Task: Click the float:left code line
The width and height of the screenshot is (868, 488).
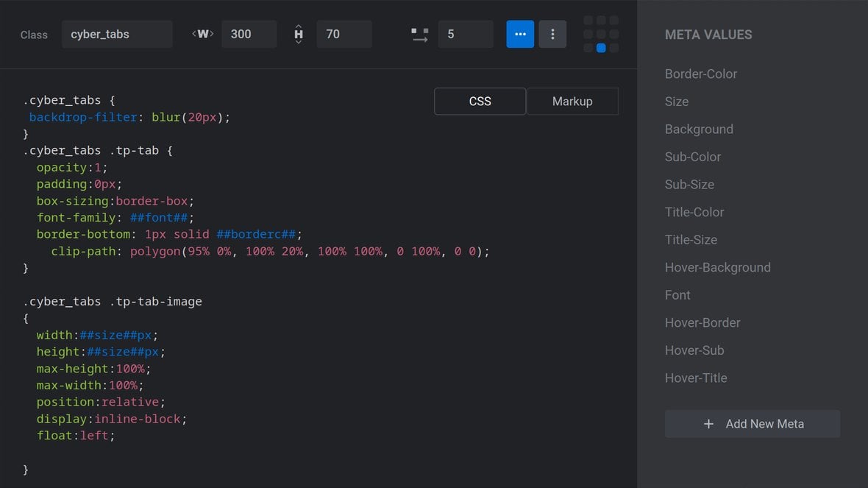Action: pyautogui.click(x=76, y=436)
